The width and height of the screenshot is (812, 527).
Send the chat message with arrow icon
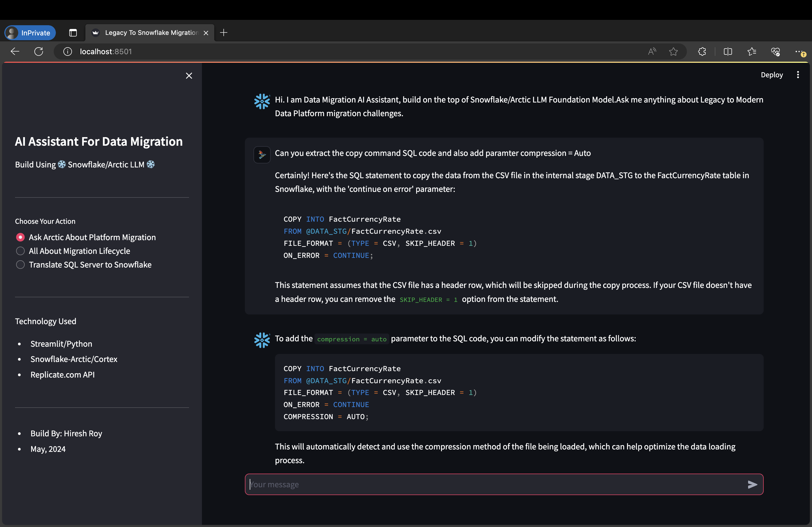[752, 484]
